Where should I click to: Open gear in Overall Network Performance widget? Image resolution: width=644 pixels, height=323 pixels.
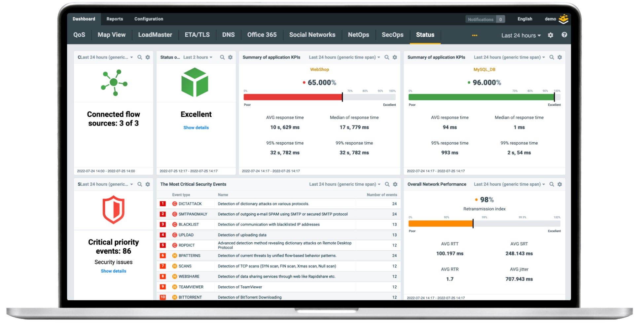click(559, 184)
